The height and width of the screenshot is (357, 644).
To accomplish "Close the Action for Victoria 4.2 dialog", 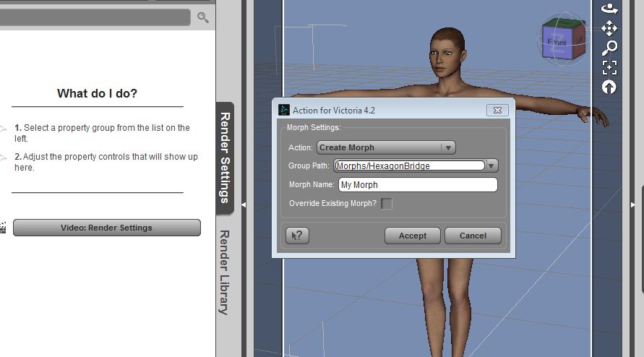I will tap(497, 110).
